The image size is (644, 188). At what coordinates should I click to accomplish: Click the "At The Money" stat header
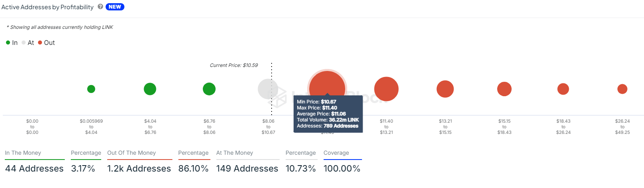(x=235, y=153)
